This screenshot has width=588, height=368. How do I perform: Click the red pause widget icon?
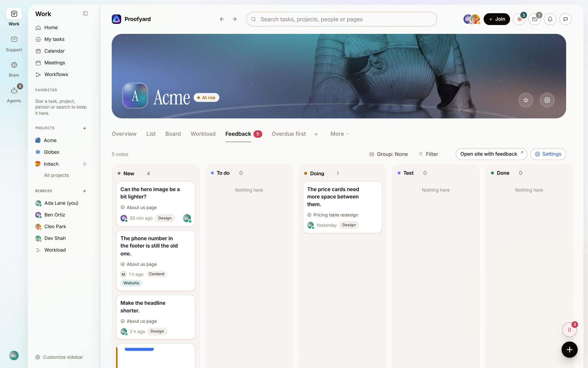tap(569, 330)
